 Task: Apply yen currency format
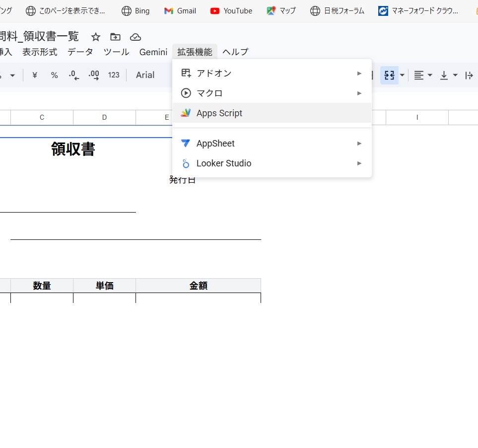[x=35, y=75]
